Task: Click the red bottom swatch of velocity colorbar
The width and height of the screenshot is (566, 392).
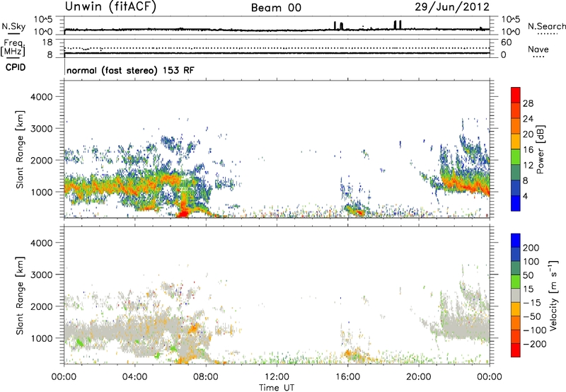Action: coord(516,350)
